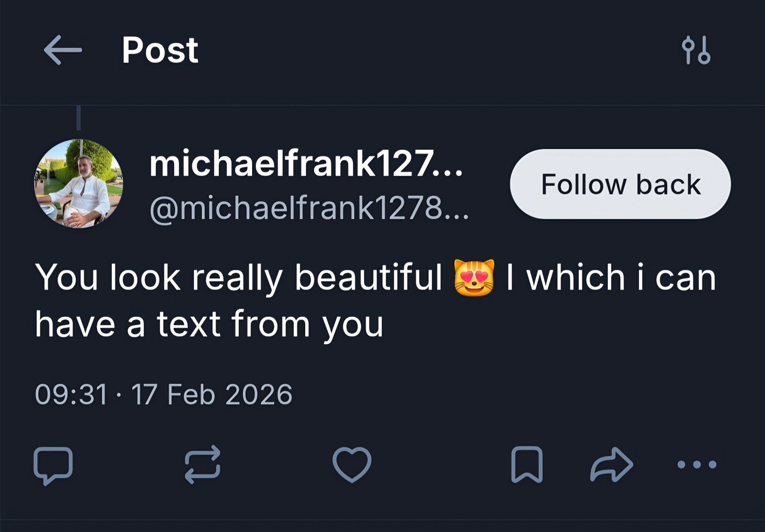
Task: Click the "I which i can" text
Action: click(x=610, y=277)
